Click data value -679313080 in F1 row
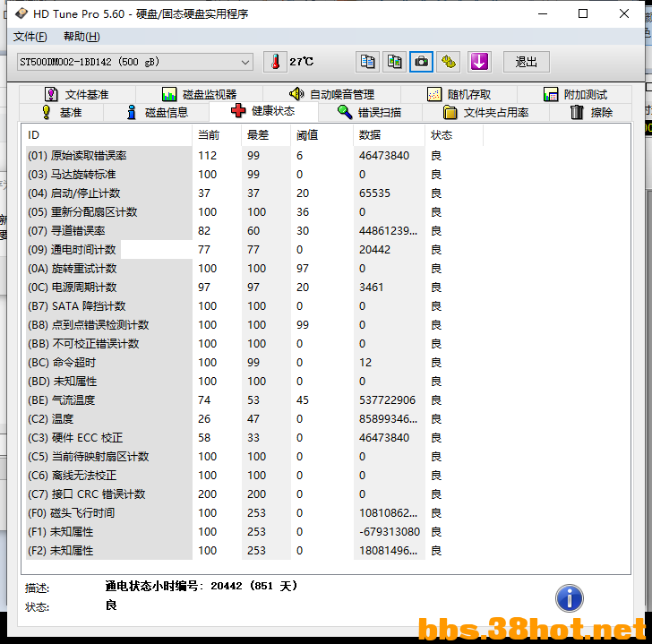Image resolution: width=652 pixels, height=644 pixels. (x=390, y=532)
